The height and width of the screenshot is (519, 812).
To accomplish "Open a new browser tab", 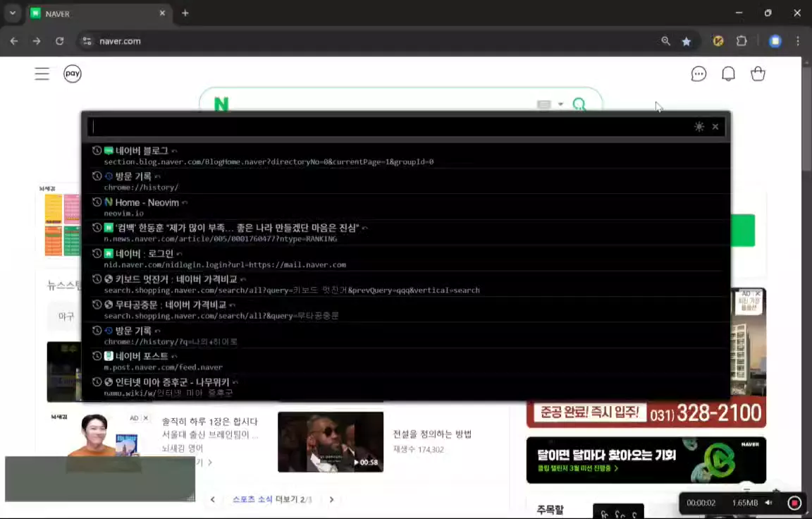I will (185, 13).
